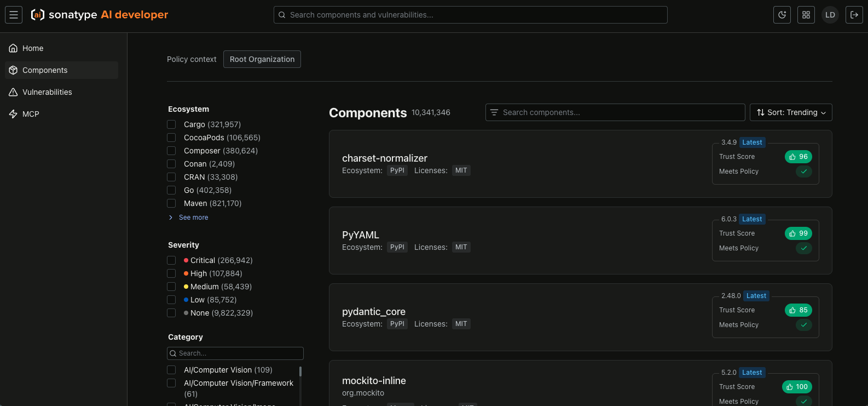
Task: Open the Sort: Trending dropdown
Action: [x=791, y=112]
